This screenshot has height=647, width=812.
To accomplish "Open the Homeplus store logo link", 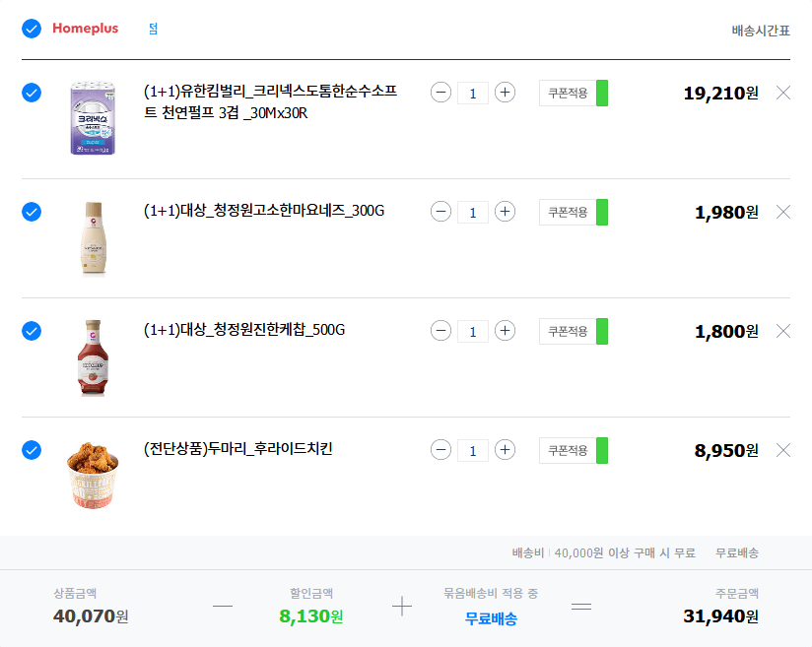I will [85, 29].
